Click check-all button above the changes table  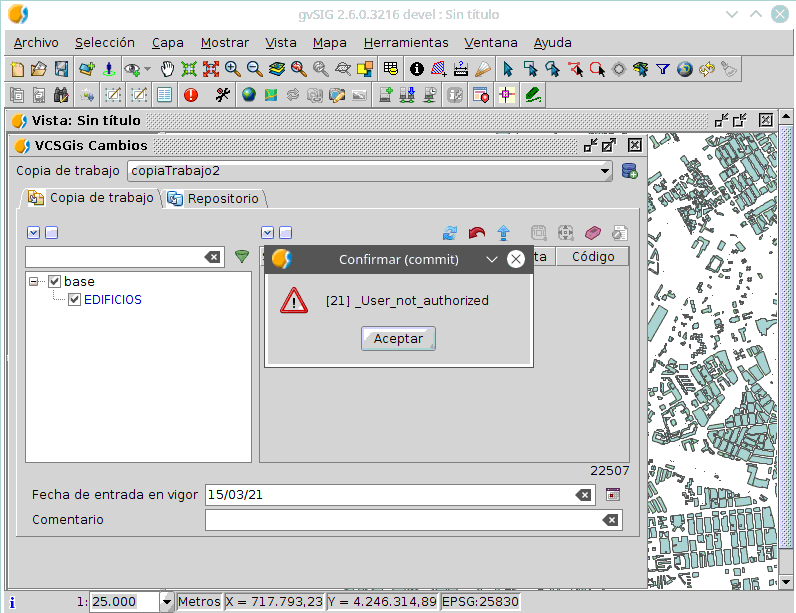(x=268, y=232)
